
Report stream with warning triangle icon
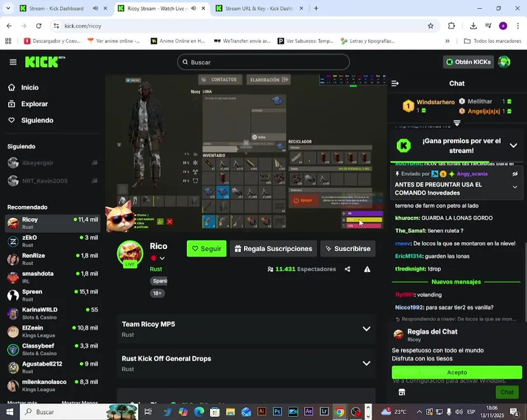click(367, 269)
